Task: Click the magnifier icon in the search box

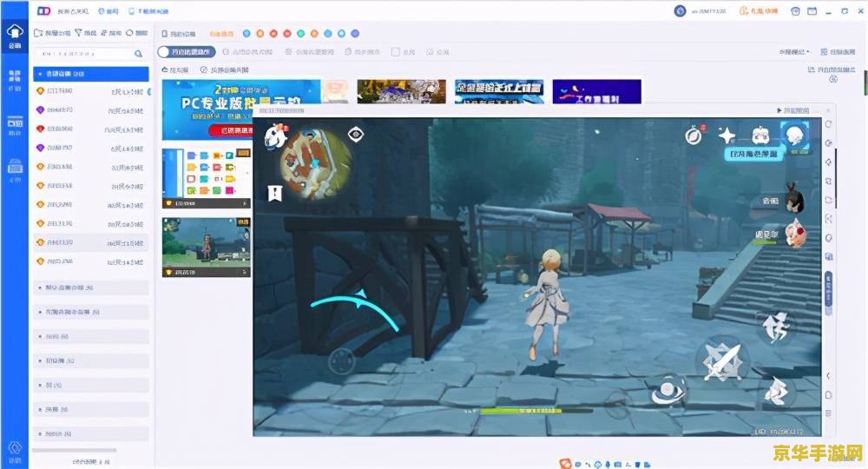Action: coord(138,54)
